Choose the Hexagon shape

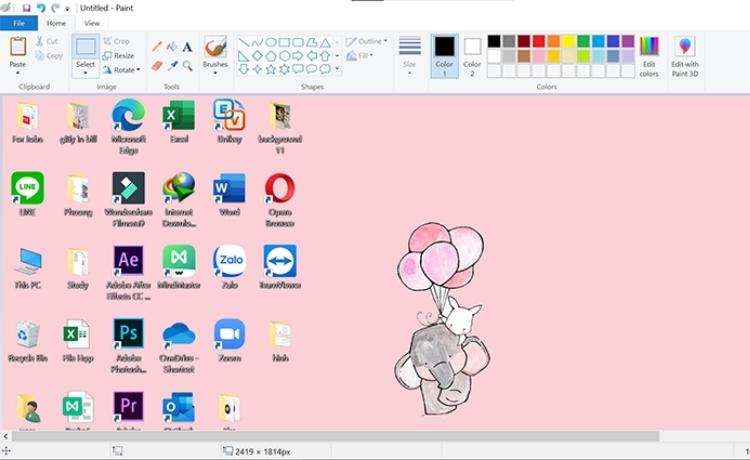(x=284, y=56)
